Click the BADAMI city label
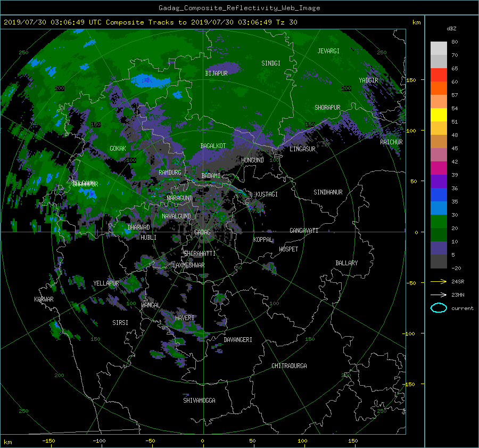This screenshot has width=479, height=448. (x=211, y=176)
